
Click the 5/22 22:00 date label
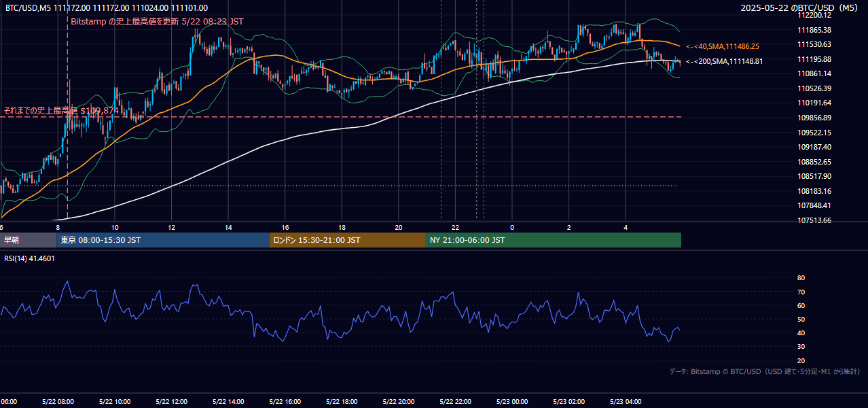(454, 401)
